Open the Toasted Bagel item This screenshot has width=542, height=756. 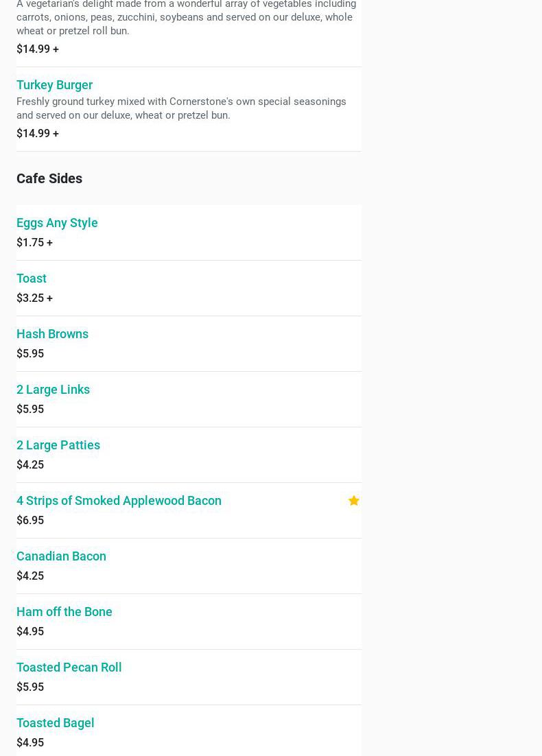[56, 723]
